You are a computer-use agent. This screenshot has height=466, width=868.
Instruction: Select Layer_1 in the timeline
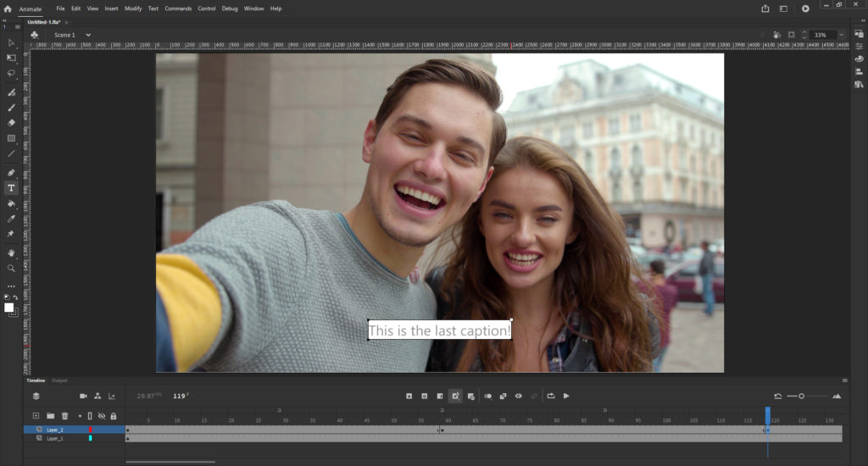point(54,438)
